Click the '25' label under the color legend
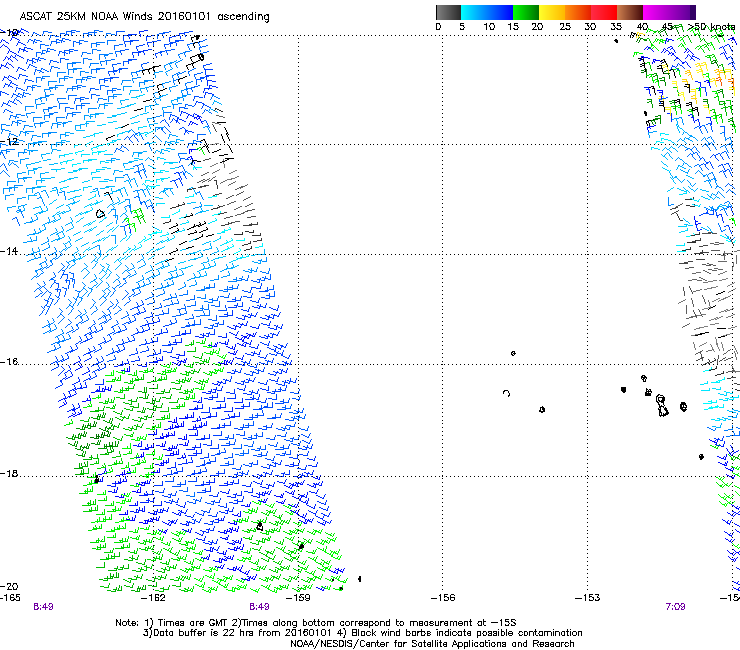 (565, 27)
